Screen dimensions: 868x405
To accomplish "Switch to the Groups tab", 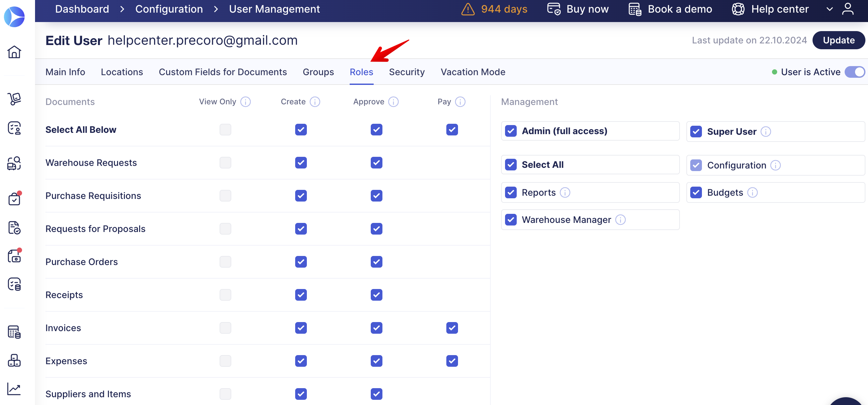I will click(318, 72).
